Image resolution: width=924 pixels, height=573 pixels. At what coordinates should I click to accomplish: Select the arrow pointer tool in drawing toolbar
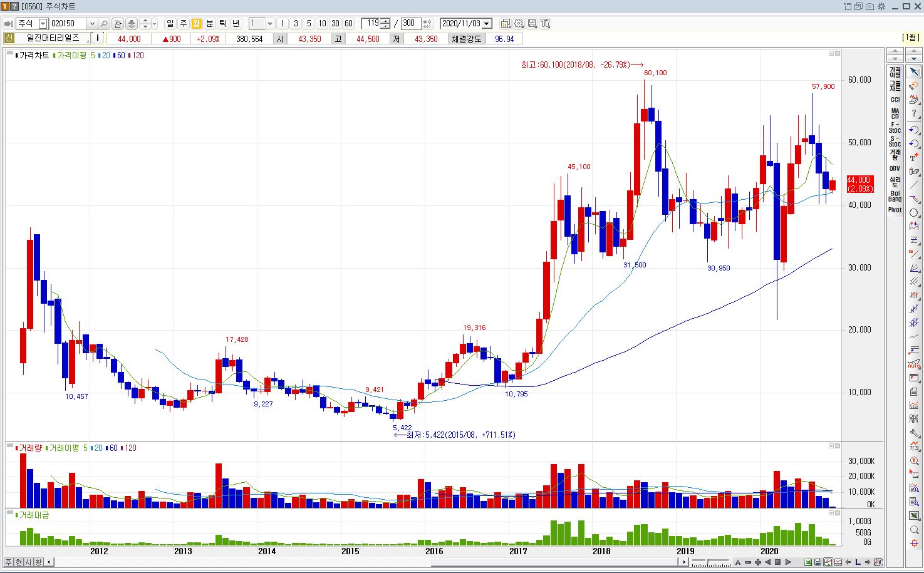[913, 71]
